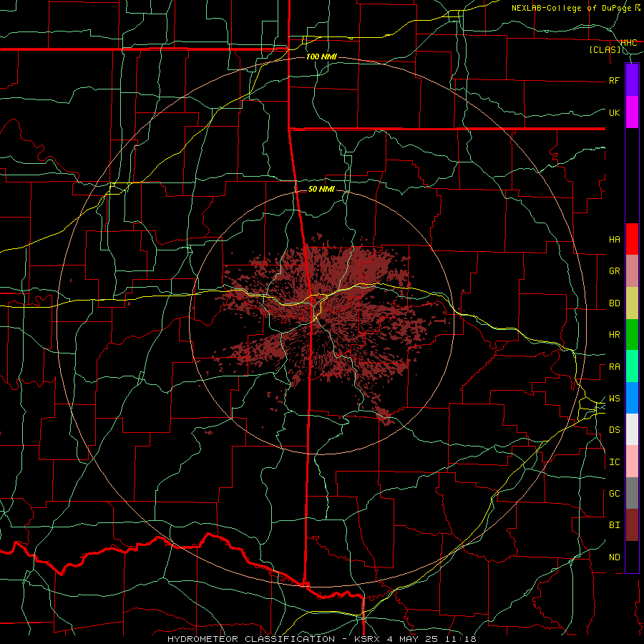Click the BI dark-red legend swatch

[632, 525]
